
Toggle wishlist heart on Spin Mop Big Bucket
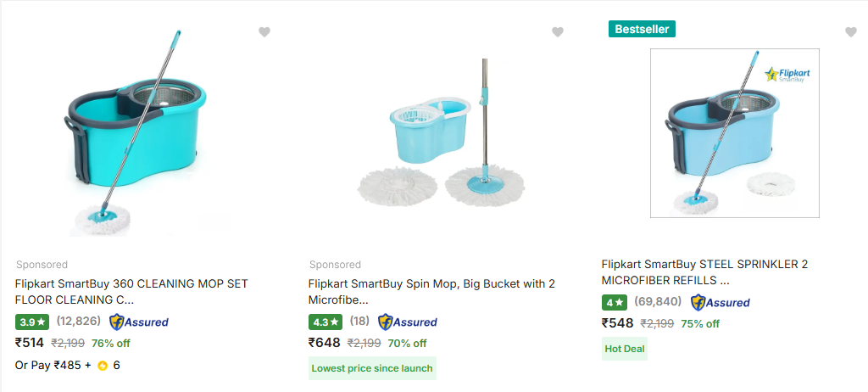click(558, 32)
